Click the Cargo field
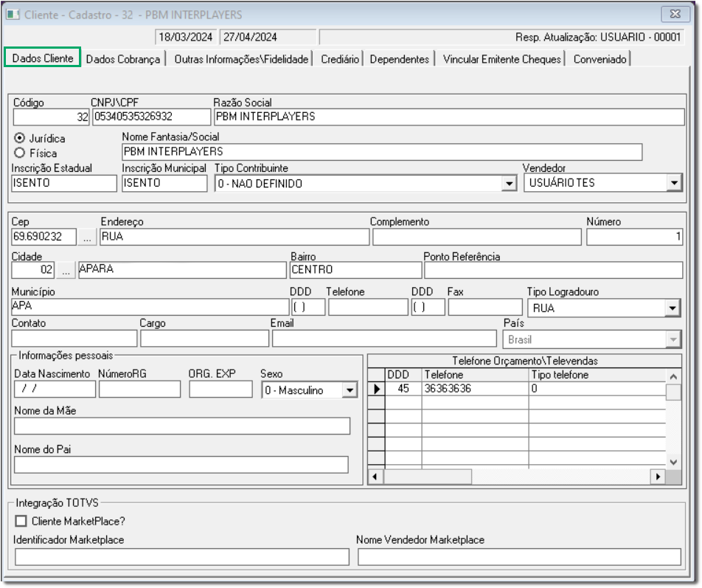The width and height of the screenshot is (702, 588). tap(204, 339)
